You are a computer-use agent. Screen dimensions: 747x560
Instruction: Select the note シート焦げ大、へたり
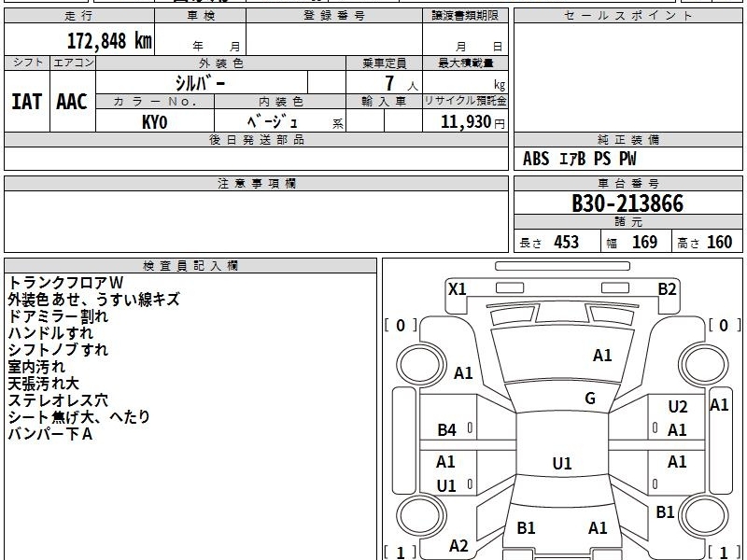click(79, 417)
